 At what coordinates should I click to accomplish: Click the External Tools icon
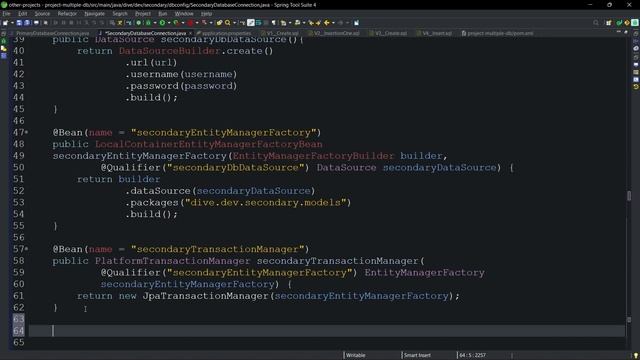click(204, 23)
